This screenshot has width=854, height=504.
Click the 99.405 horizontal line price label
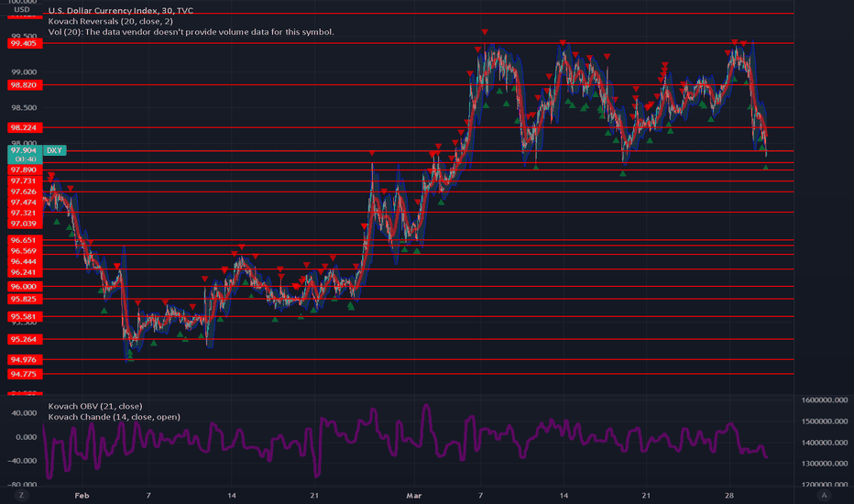(25, 44)
